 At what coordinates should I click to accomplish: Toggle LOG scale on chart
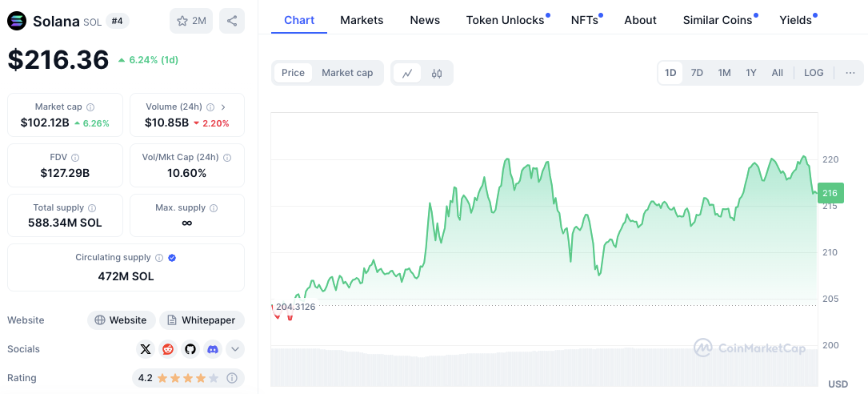pyautogui.click(x=813, y=73)
